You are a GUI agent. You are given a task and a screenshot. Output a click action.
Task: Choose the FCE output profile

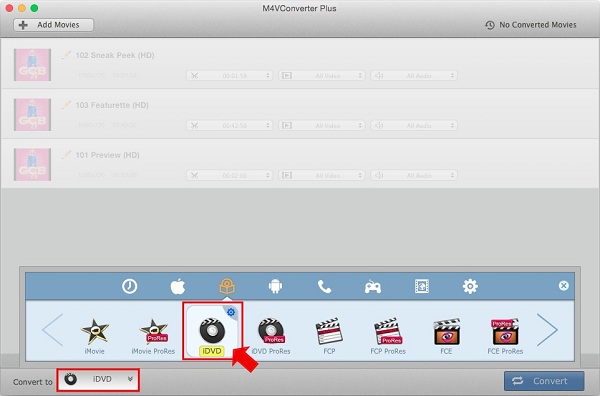click(x=446, y=336)
